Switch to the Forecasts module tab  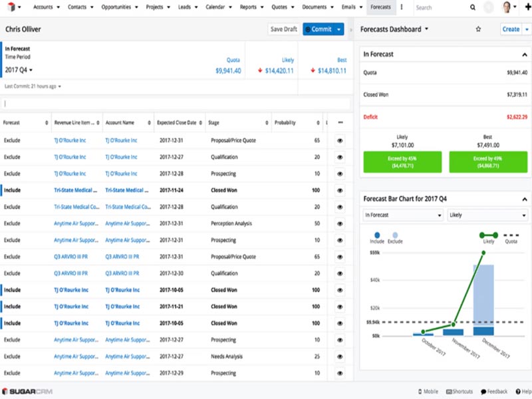coord(380,7)
